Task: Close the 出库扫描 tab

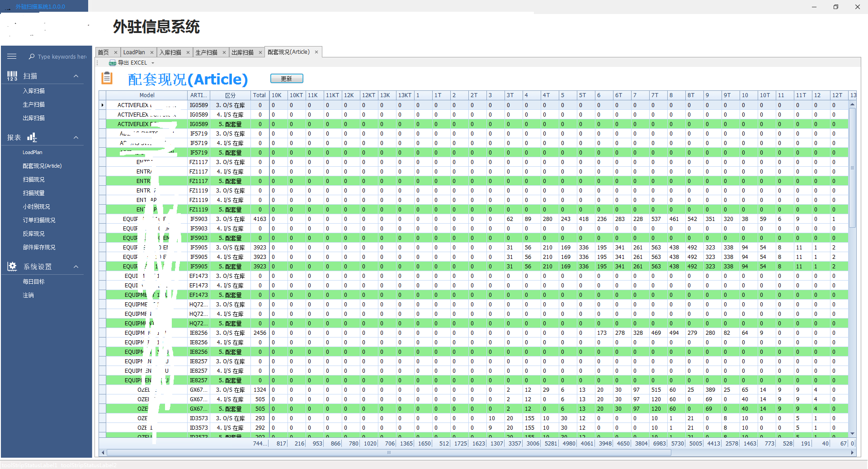Action: click(x=260, y=52)
